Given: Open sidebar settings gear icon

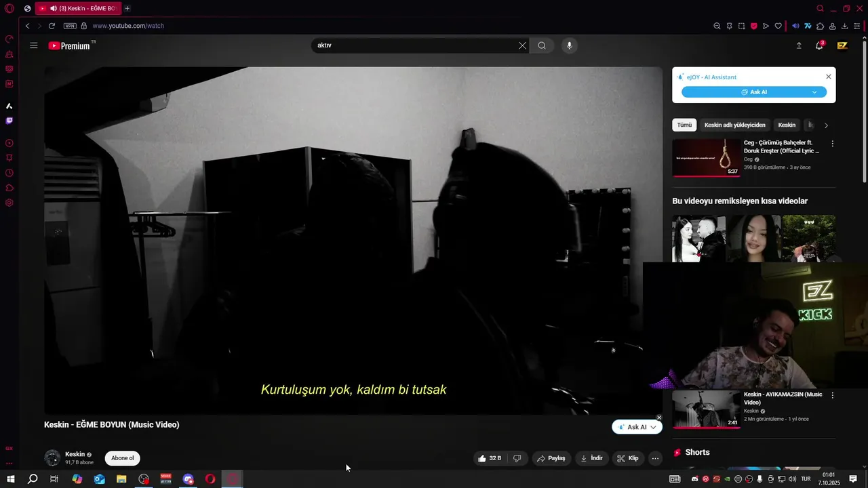Looking at the screenshot, I should [9, 203].
